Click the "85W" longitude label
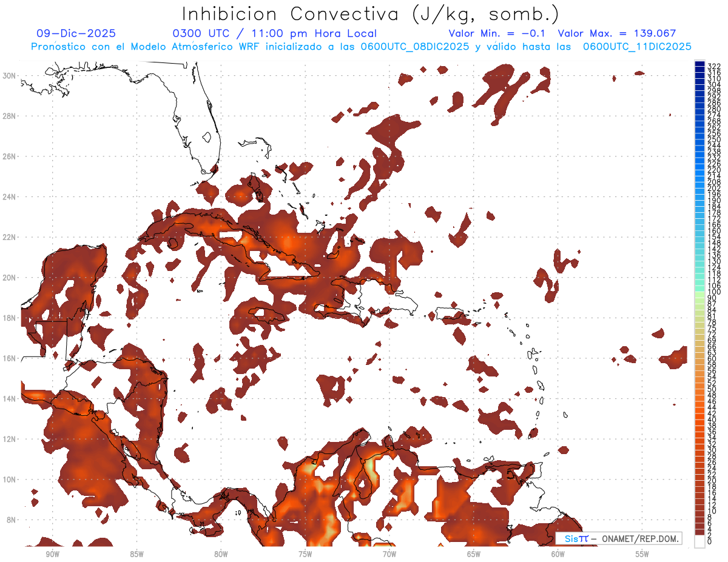The width and height of the screenshot is (728, 562). coord(137,554)
